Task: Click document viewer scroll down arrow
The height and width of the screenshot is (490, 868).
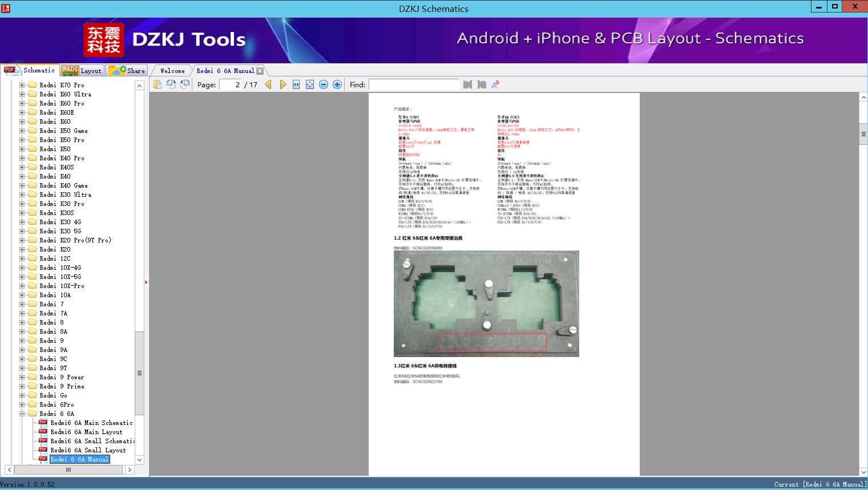Action: 863,472
